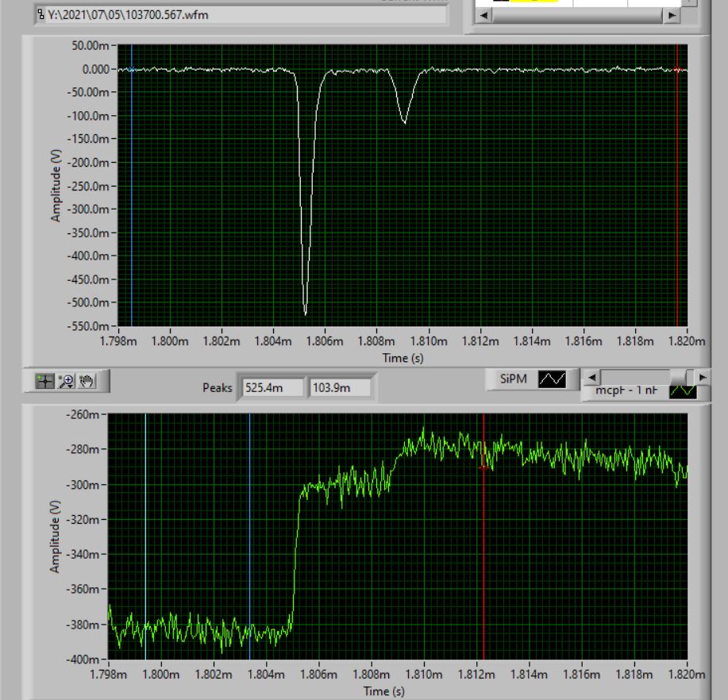Click top graph X-axis start 1.798m
This screenshot has height=700, width=728.
[118, 341]
